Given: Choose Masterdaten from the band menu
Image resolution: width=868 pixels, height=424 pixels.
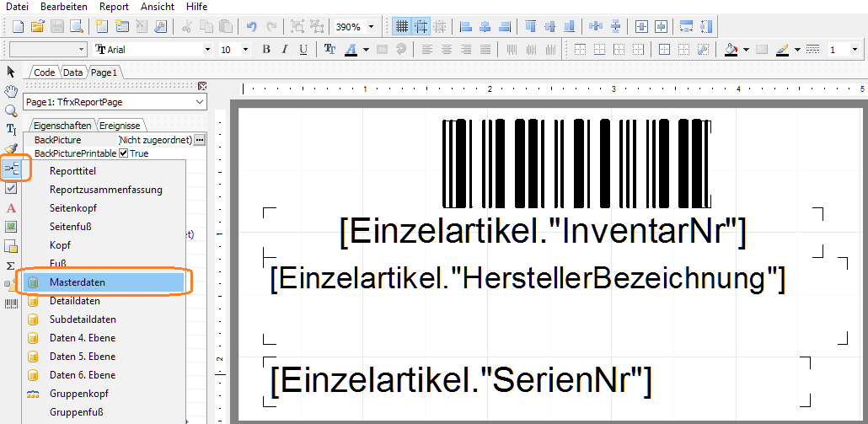Looking at the screenshot, I should 103,282.
